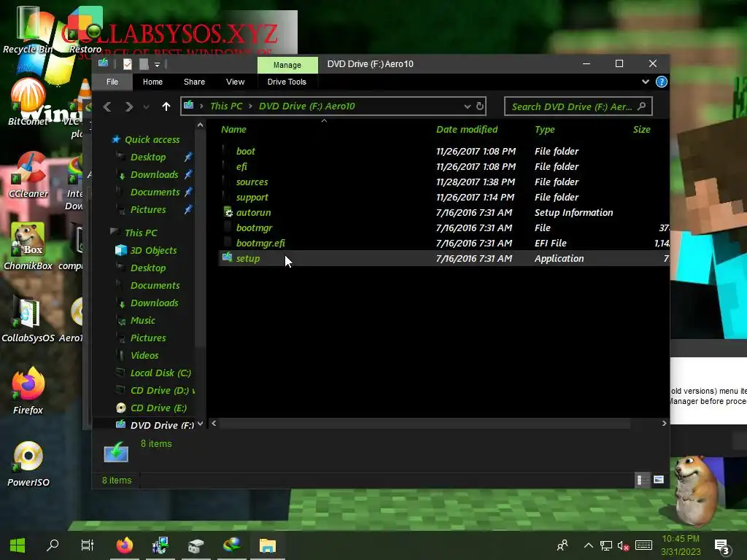Select the boot folder row
This screenshot has height=560, width=747.
pyautogui.click(x=444, y=152)
